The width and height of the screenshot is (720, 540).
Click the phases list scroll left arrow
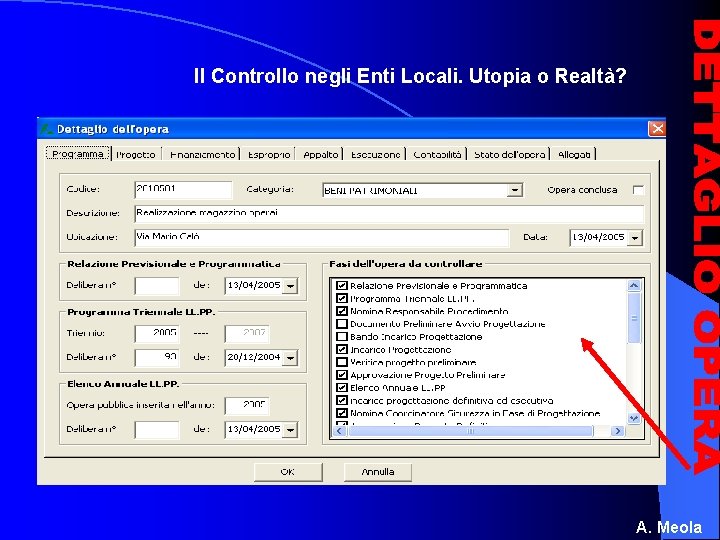tap(340, 431)
